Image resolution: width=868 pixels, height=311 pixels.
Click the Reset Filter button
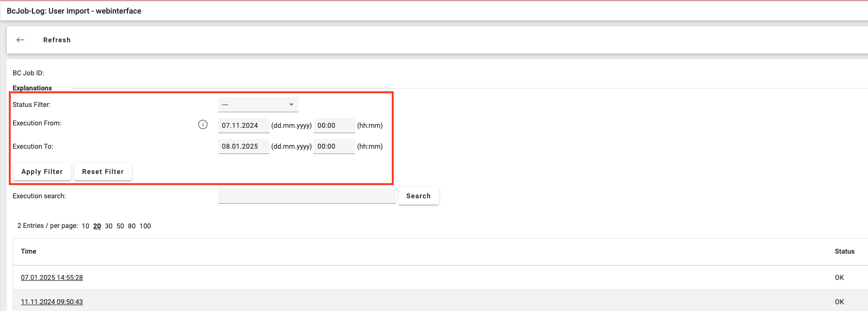tap(103, 172)
